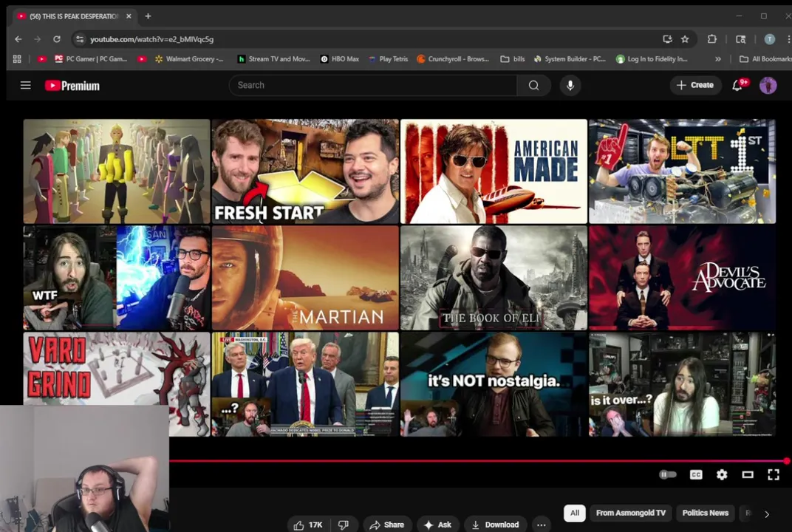Image resolution: width=792 pixels, height=532 pixels.
Task: Open the YouTube guide hamburger menu
Action: (26, 85)
